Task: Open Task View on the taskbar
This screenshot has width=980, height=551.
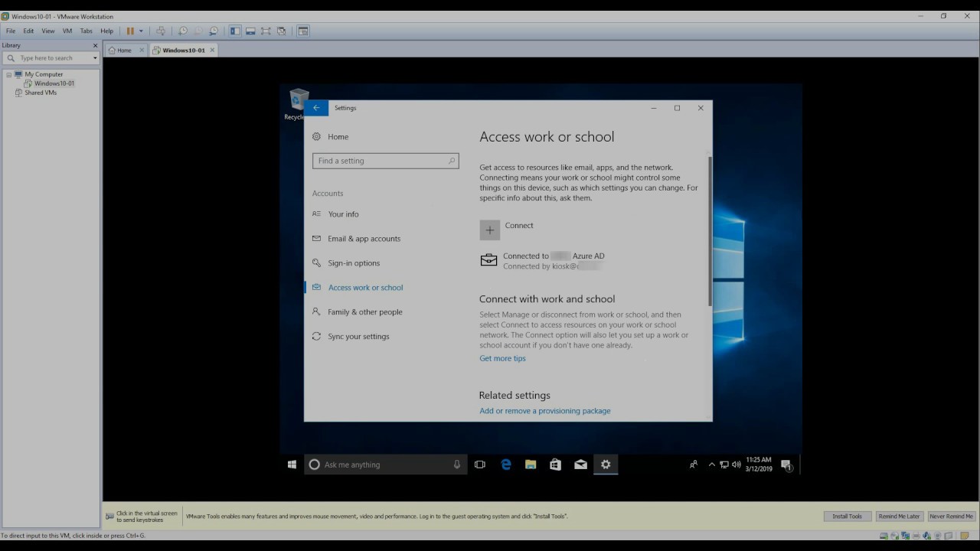Action: coord(480,465)
